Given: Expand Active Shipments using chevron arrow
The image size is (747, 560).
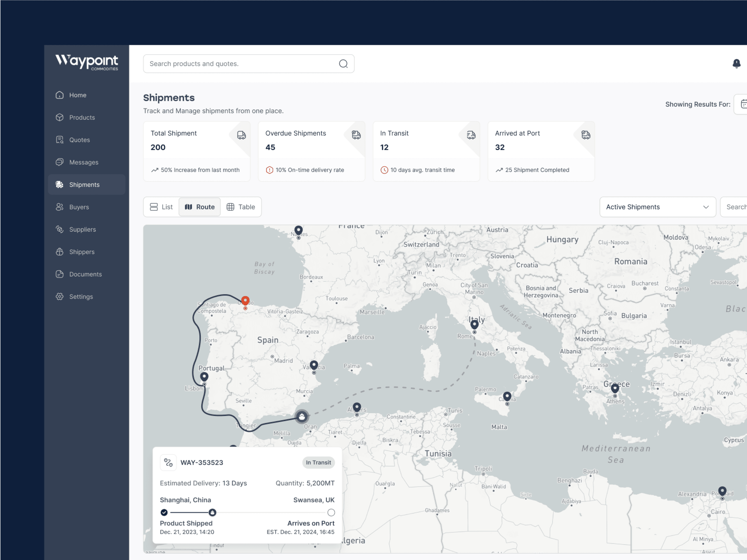Looking at the screenshot, I should point(706,207).
